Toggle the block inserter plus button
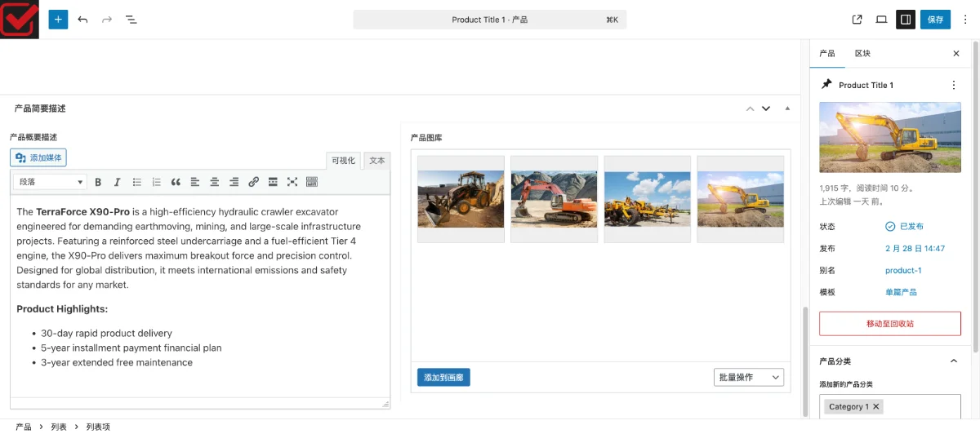The height and width of the screenshot is (434, 980). click(x=58, y=20)
